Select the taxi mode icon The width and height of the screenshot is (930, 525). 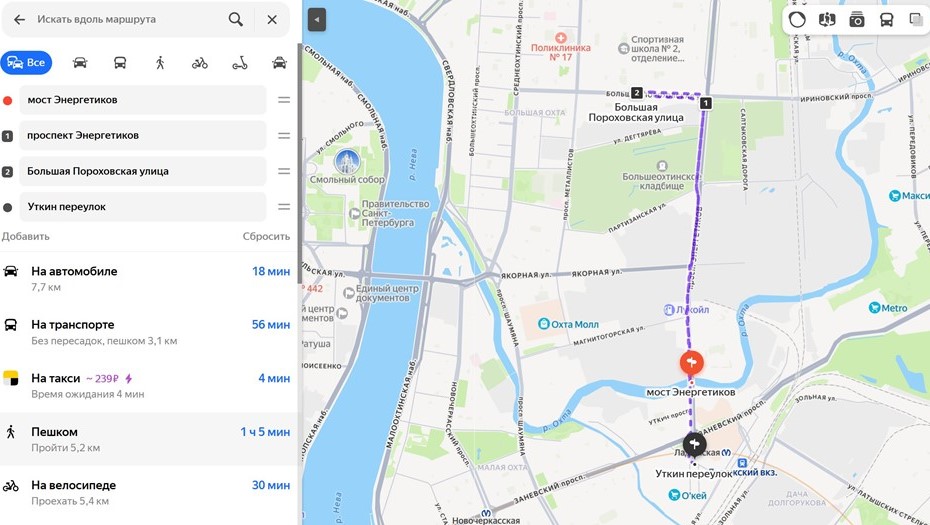(279, 63)
